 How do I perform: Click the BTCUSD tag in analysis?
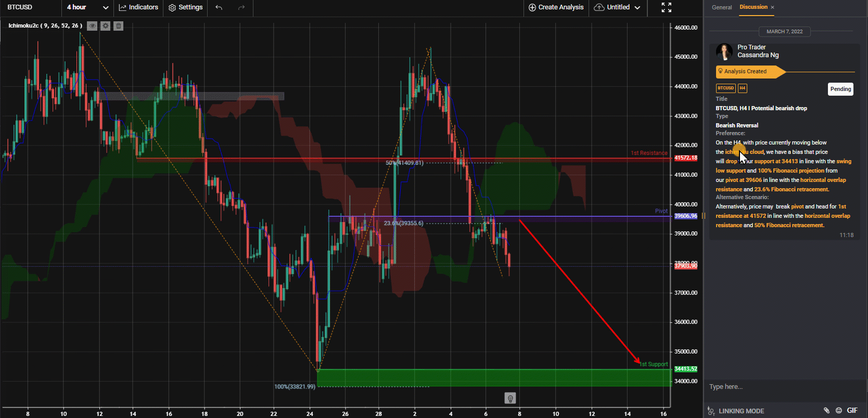pos(725,88)
